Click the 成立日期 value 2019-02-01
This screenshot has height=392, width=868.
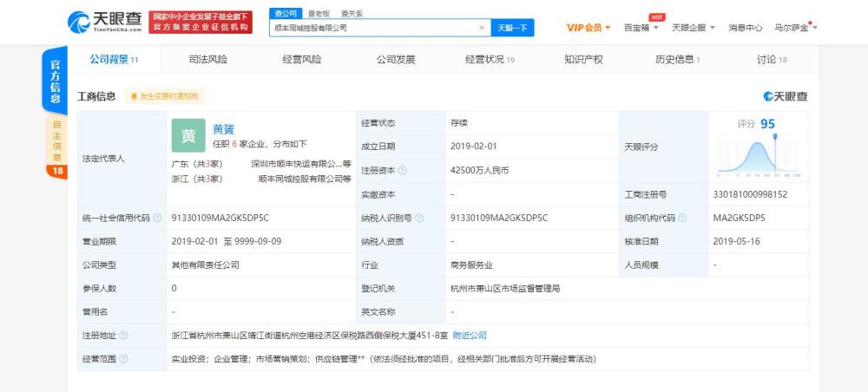coord(474,147)
